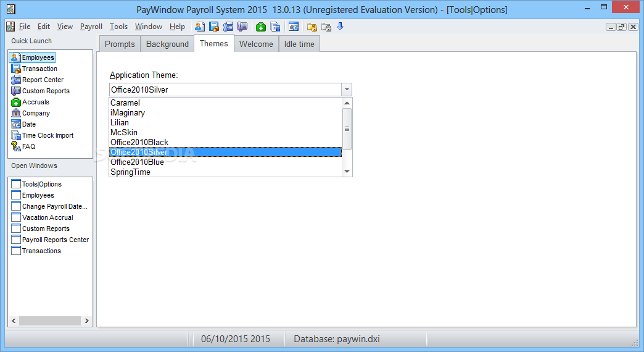Switch to the Prompts tab
Screen dimensions: 644x352
pos(120,44)
